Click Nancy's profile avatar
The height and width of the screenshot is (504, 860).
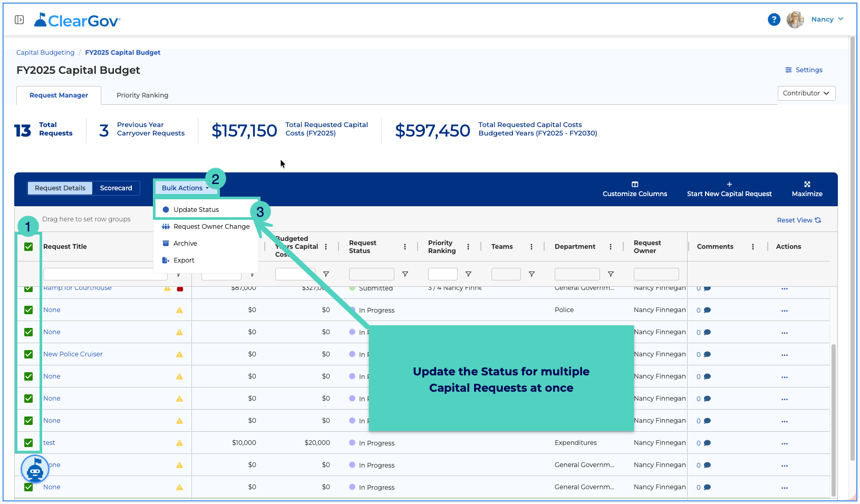[795, 20]
